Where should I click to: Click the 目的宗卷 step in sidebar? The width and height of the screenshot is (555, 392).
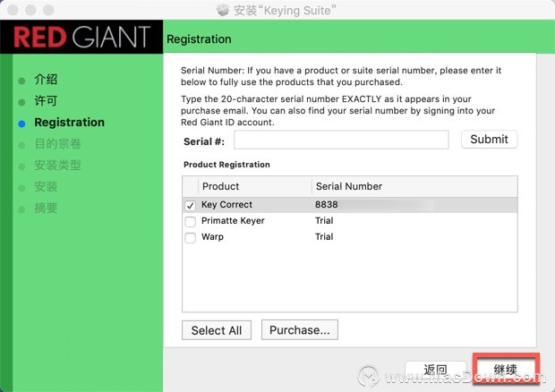[57, 143]
